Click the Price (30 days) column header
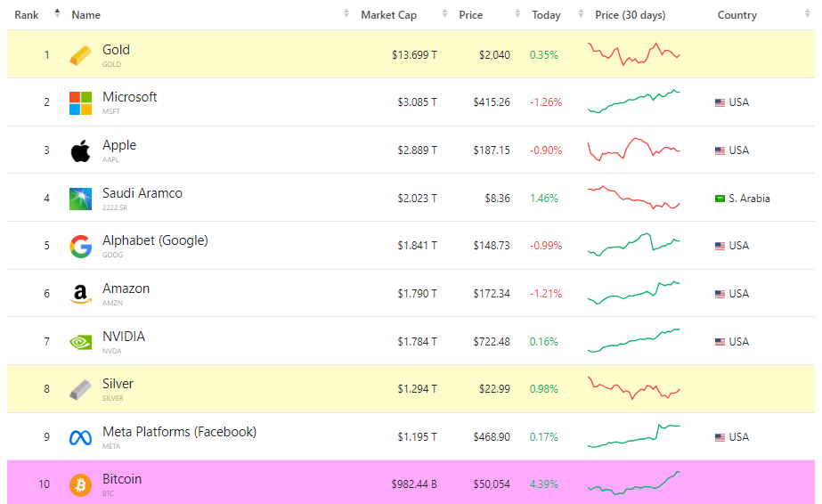822x504 pixels. (631, 15)
